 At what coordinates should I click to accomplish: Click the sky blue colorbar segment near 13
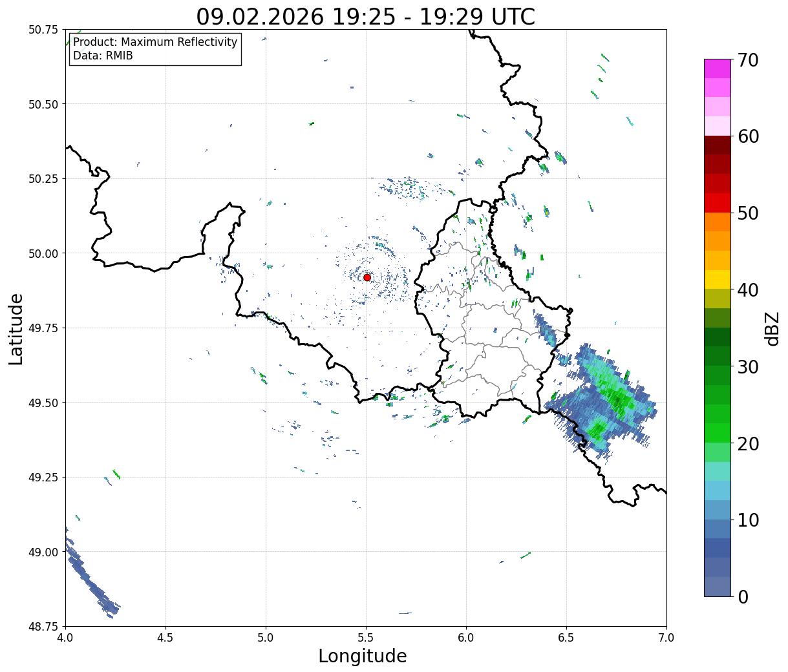click(x=718, y=490)
